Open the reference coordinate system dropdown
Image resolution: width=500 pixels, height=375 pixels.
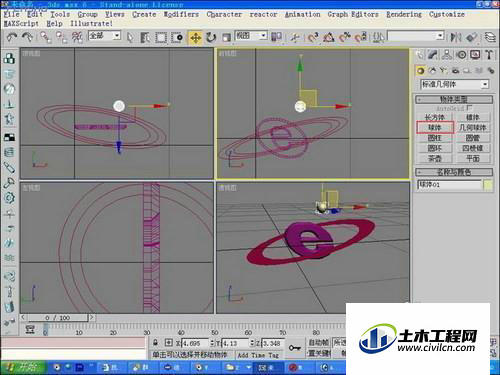point(251,36)
